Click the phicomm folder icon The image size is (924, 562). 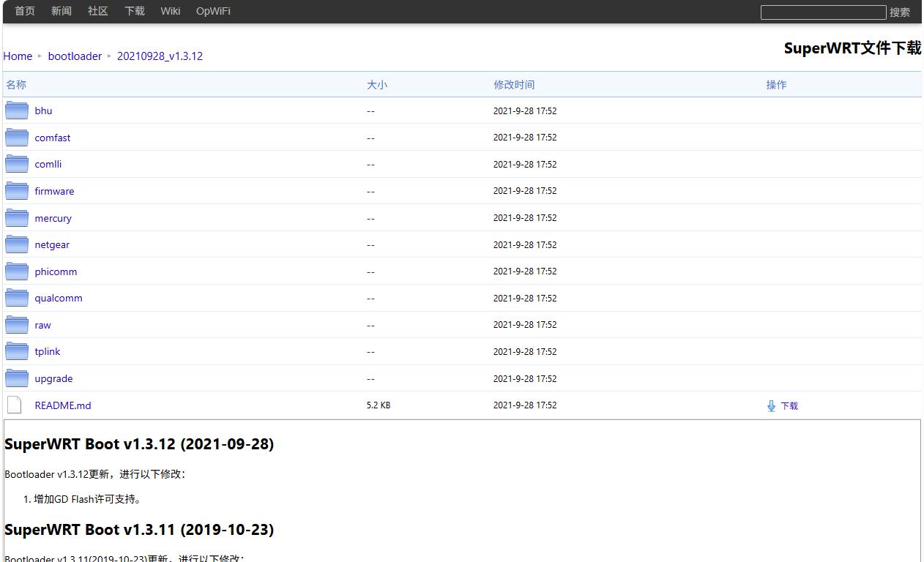[x=17, y=271]
